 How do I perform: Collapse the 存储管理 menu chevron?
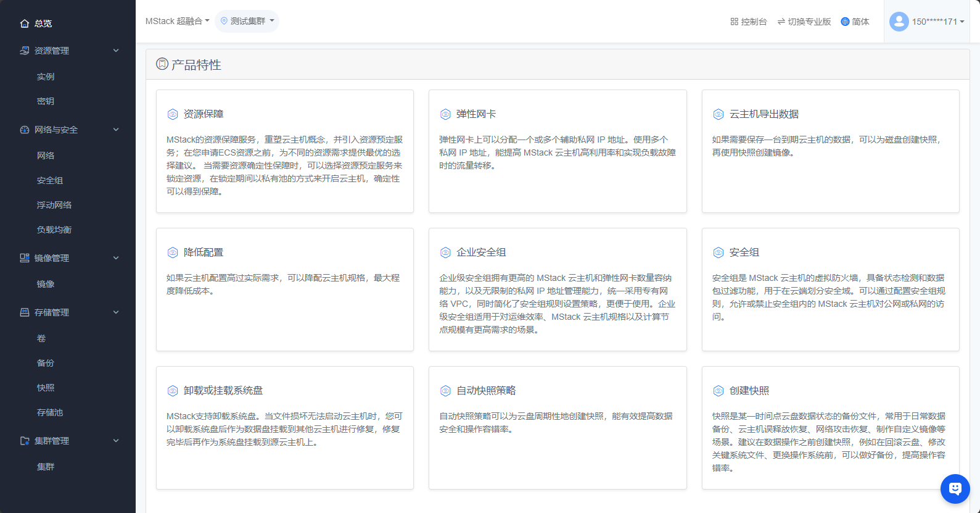coord(116,312)
